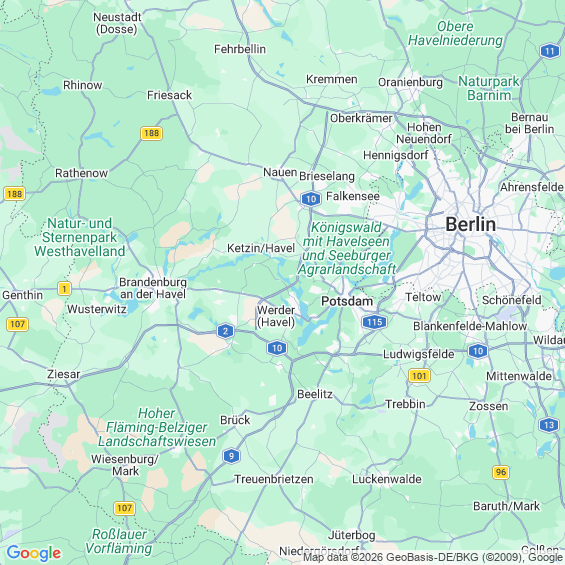Click the yellow 96 road shield

click(501, 472)
